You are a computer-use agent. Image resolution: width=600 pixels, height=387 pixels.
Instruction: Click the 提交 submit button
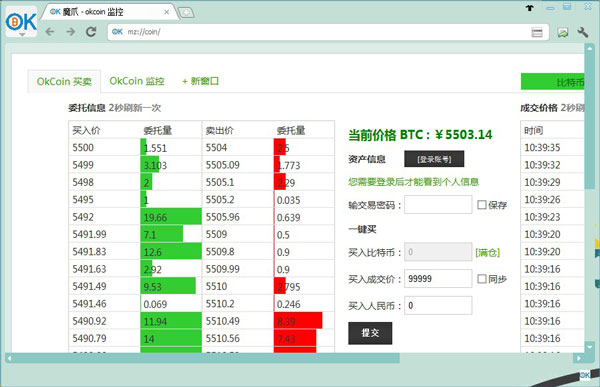tap(370, 333)
